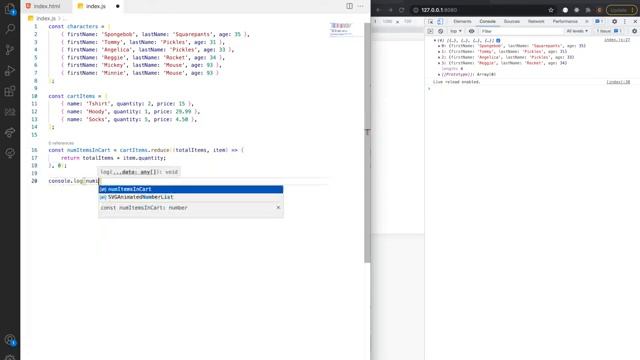Viewport: 640px width, 360px height.
Task: Click the browser Back button
Action: (379, 10)
